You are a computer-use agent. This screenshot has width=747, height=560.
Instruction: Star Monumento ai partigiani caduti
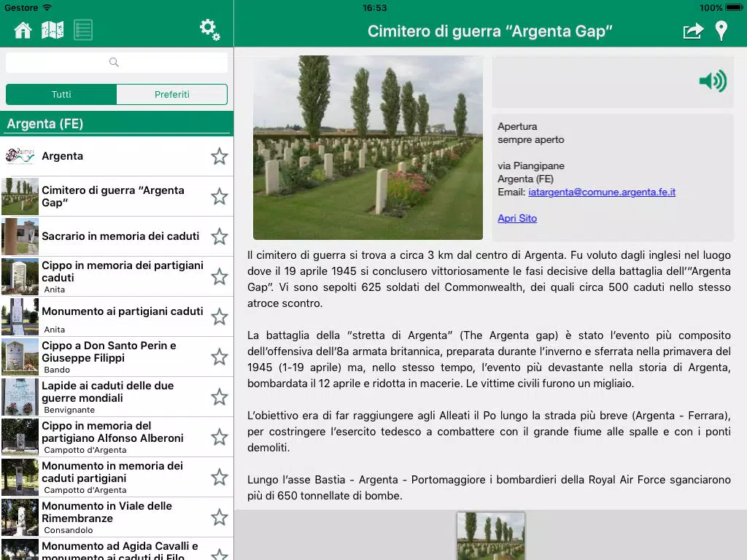click(219, 316)
